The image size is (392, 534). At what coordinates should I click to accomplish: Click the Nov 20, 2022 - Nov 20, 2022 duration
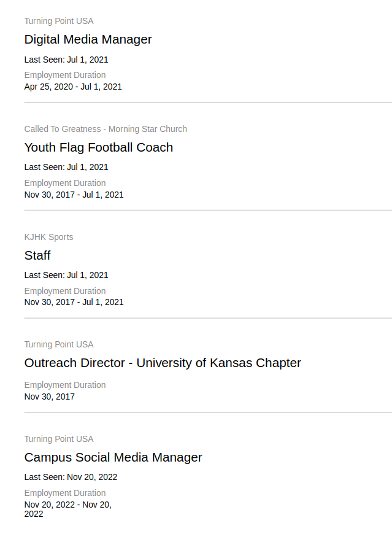coord(67,509)
